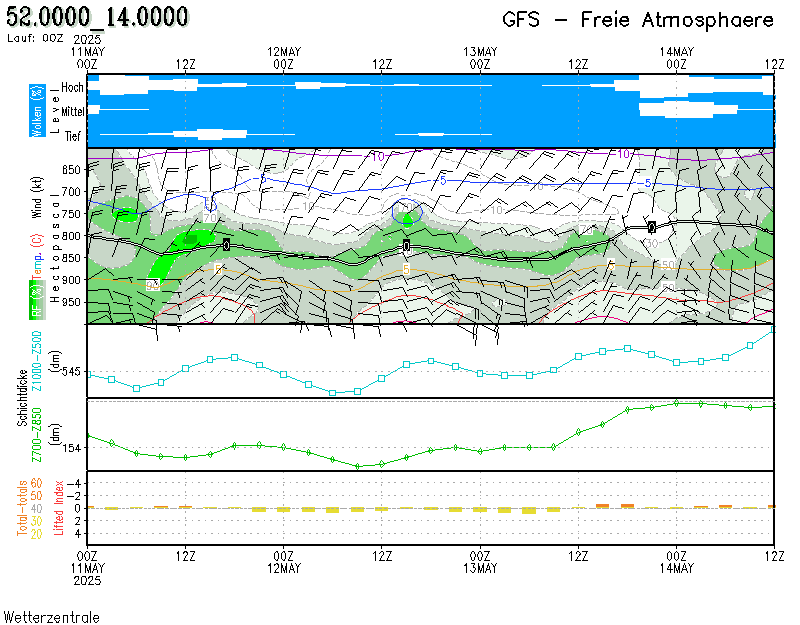The width and height of the screenshot is (800, 625).
Task: Click the 545 tick value on the thickness chart
Action: point(71,372)
